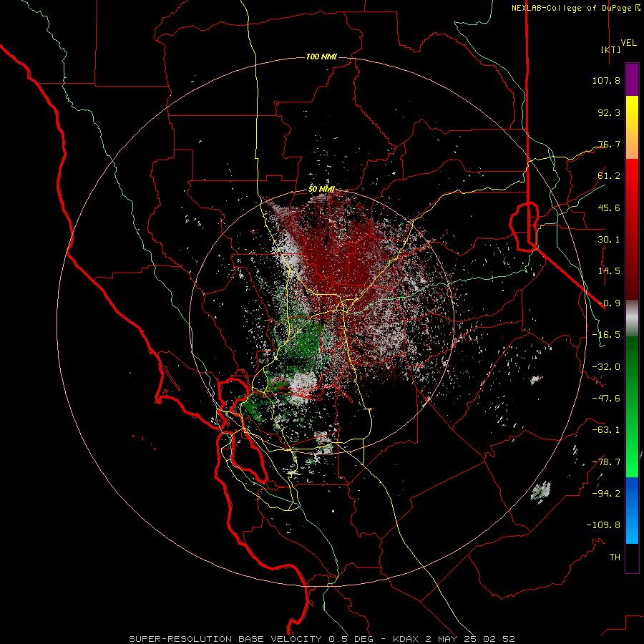The width and height of the screenshot is (644, 644).
Task: Select the -94.2 velocity scale value
Action: tap(606, 494)
